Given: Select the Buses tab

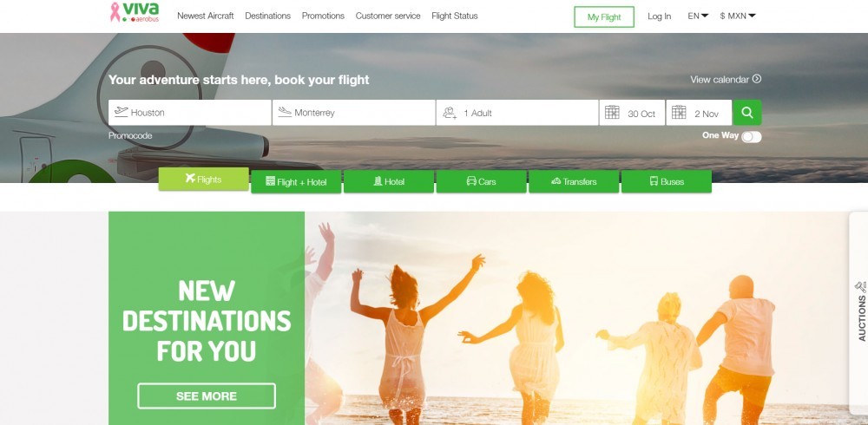Looking at the screenshot, I should (x=667, y=181).
